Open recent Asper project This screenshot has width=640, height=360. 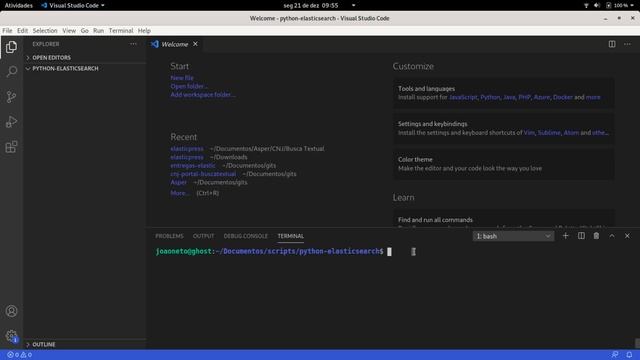point(179,182)
